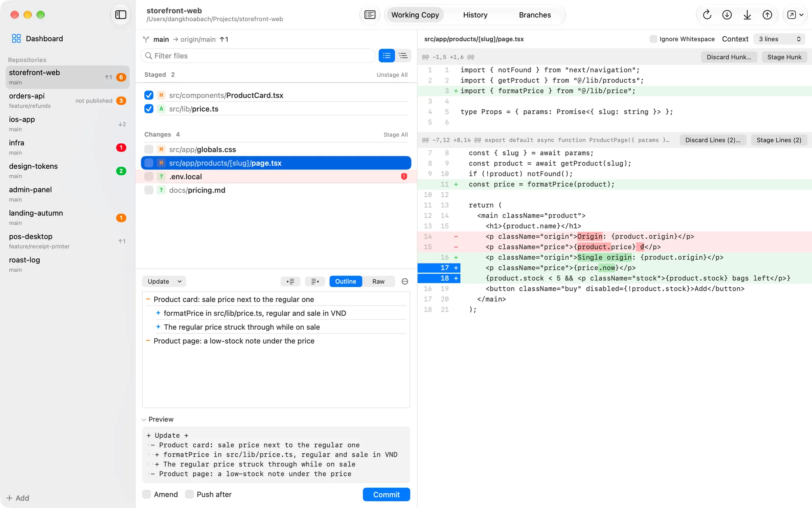Click the branch icon beside main
Image resolution: width=812 pixels, height=508 pixels.
tap(146, 39)
